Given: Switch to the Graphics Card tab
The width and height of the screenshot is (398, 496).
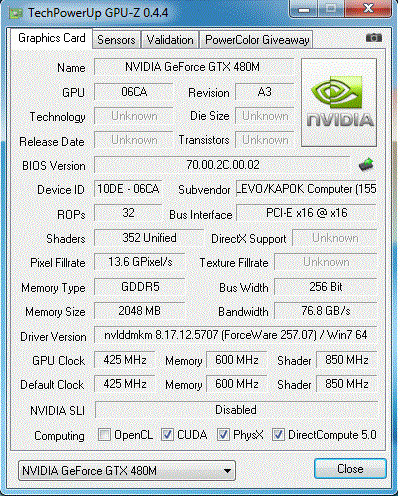Looking at the screenshot, I should point(52,38).
